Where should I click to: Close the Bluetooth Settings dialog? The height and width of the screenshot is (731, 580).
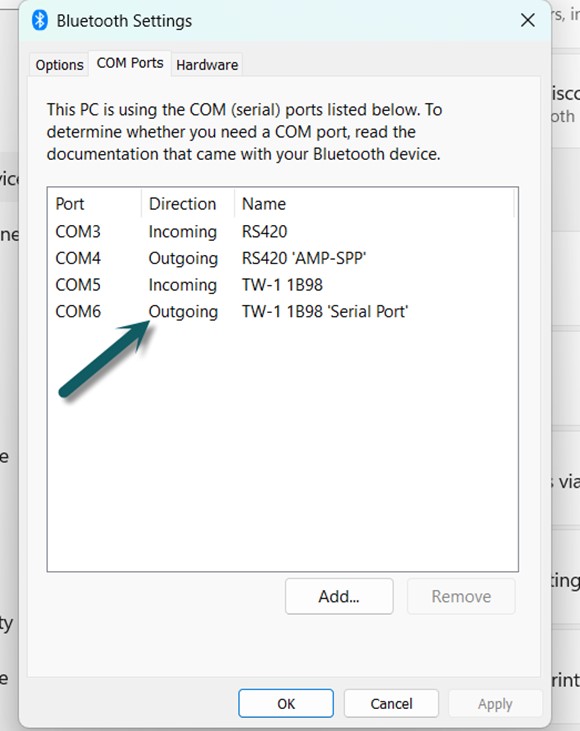click(x=527, y=20)
